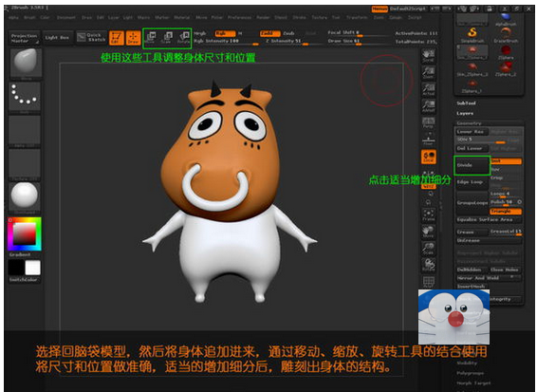Click the Crease button
Viewport: 537px width, 392px height.
tap(472, 232)
